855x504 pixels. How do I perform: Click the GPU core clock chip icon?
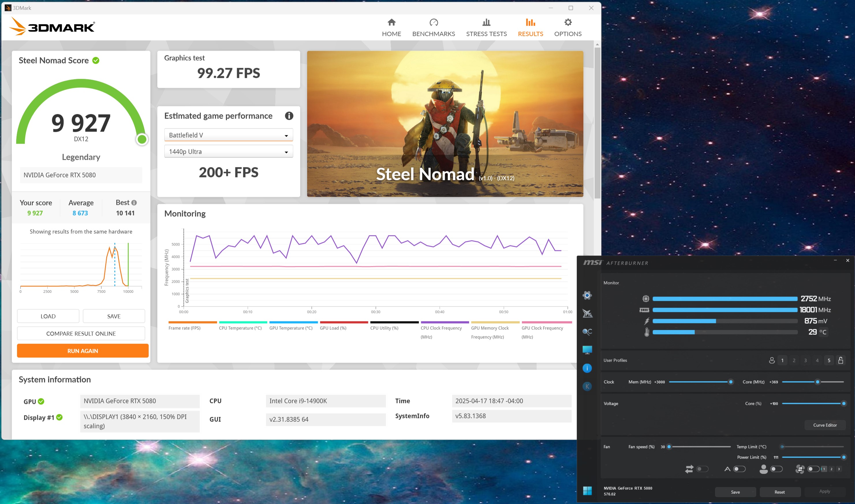[x=646, y=299]
